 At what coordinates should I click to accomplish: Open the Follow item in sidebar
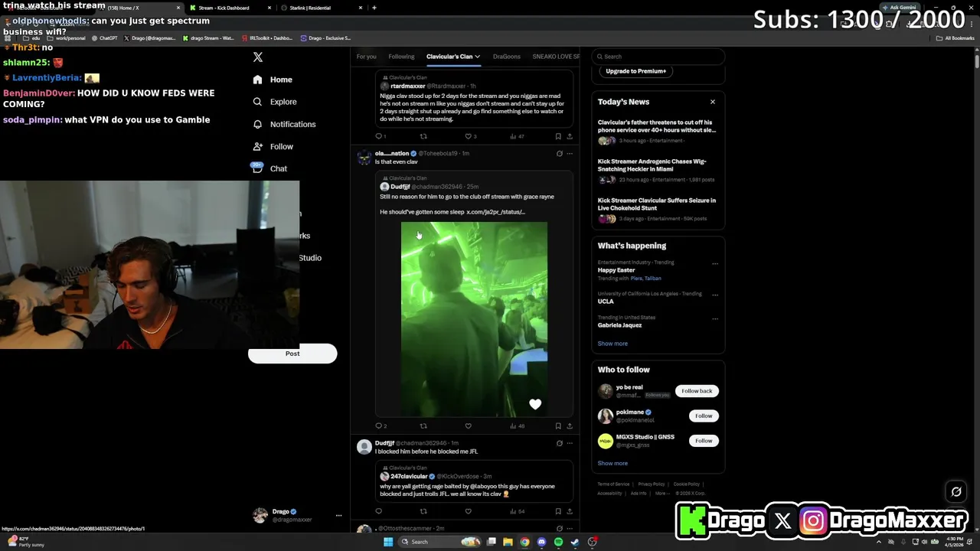[x=273, y=146]
